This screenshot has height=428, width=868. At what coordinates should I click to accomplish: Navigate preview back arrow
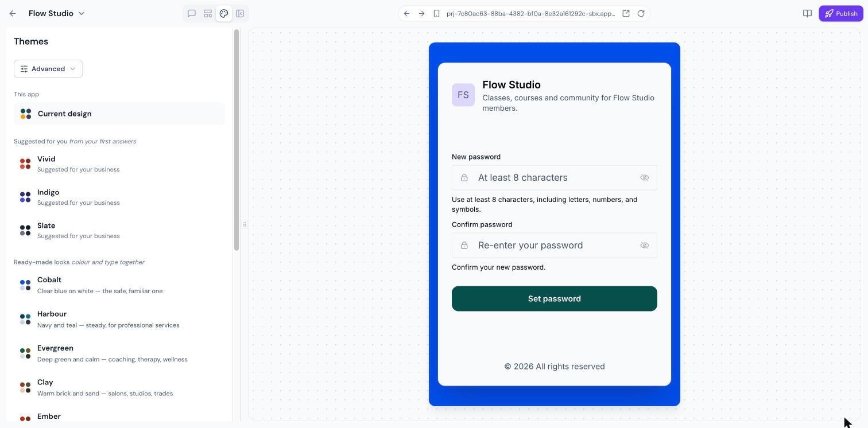pos(406,13)
